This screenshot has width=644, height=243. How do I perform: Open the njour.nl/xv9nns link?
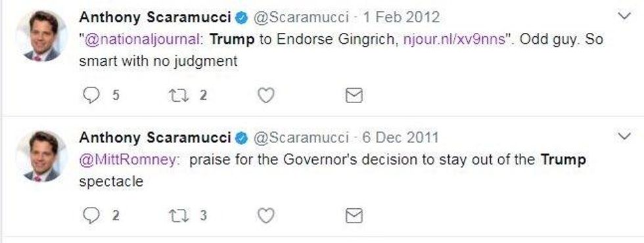(454, 40)
